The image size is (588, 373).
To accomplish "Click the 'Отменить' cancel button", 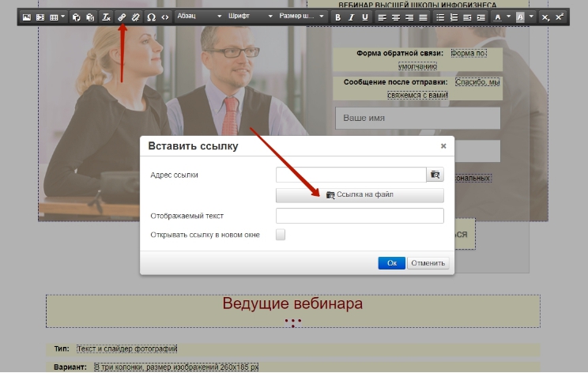I will (428, 263).
